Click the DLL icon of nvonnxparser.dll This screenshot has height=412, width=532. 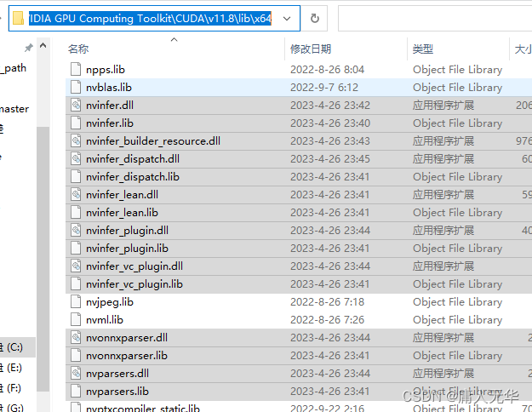(76, 337)
